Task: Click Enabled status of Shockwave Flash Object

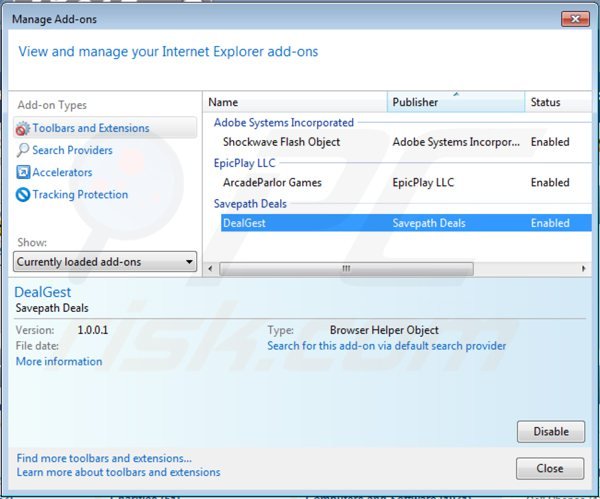Action: 550,142
